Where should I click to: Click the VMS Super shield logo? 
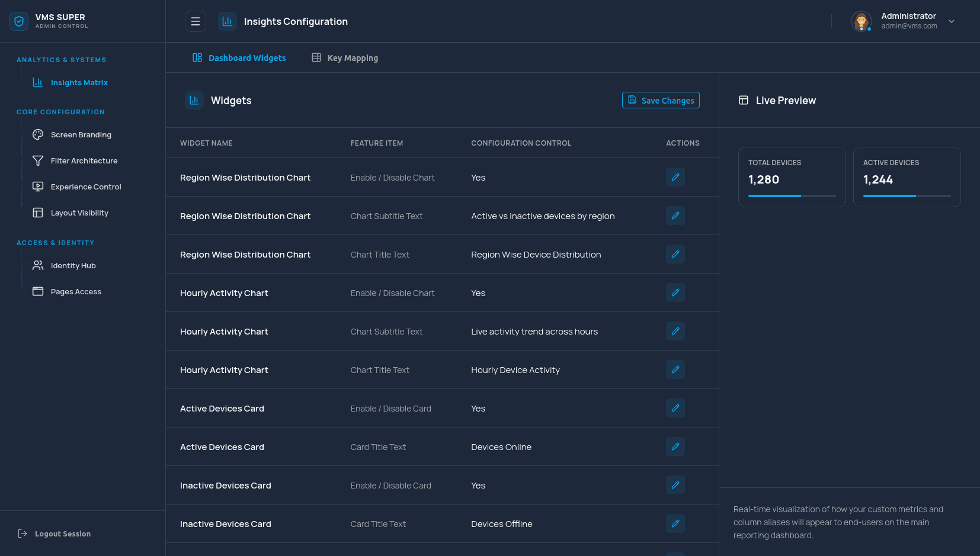[19, 21]
